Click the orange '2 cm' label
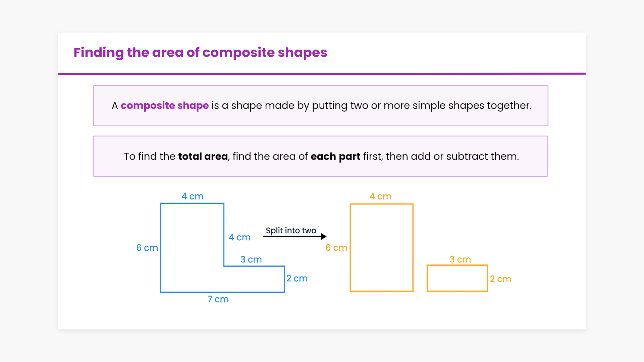 [500, 279]
